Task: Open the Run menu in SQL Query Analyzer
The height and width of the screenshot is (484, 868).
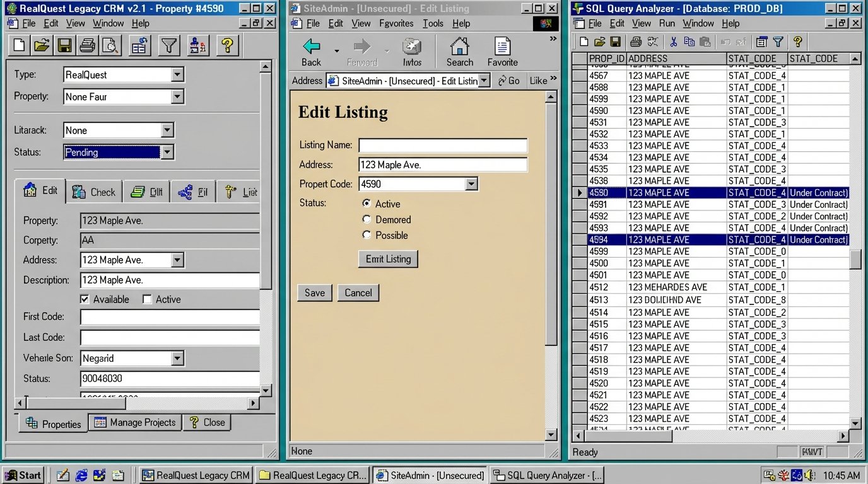Action: coord(667,23)
